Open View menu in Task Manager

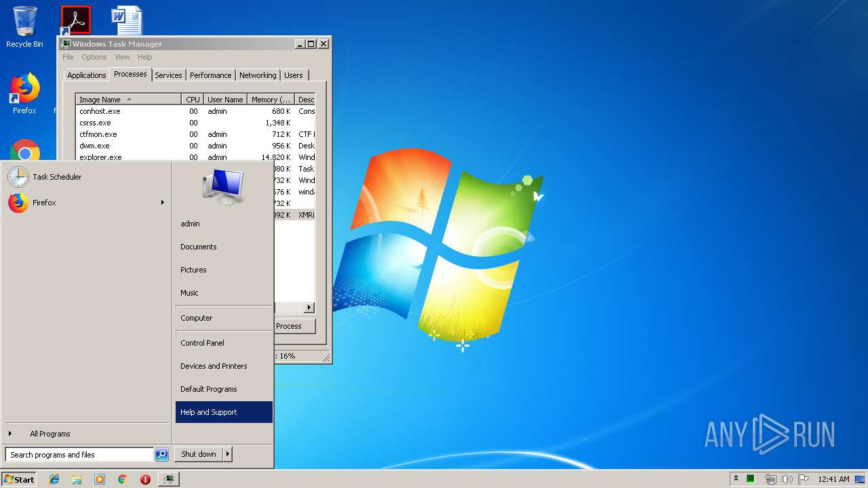pos(122,57)
